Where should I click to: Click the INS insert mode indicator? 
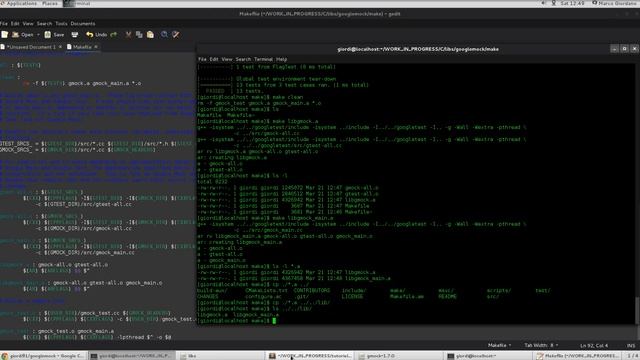[x=631, y=345]
